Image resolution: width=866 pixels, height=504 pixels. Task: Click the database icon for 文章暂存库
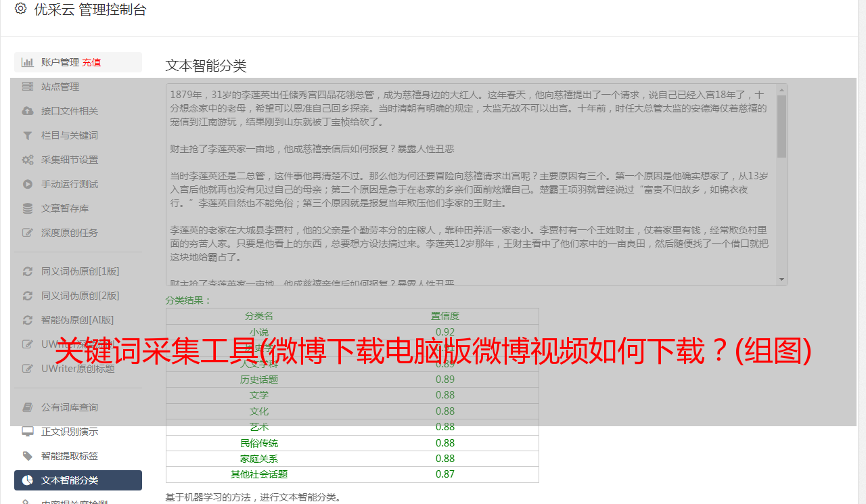click(x=28, y=208)
